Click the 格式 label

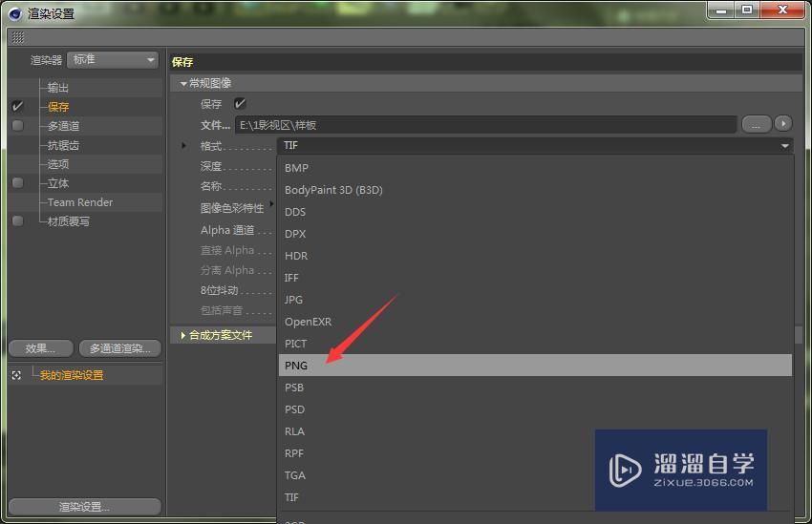click(x=211, y=146)
